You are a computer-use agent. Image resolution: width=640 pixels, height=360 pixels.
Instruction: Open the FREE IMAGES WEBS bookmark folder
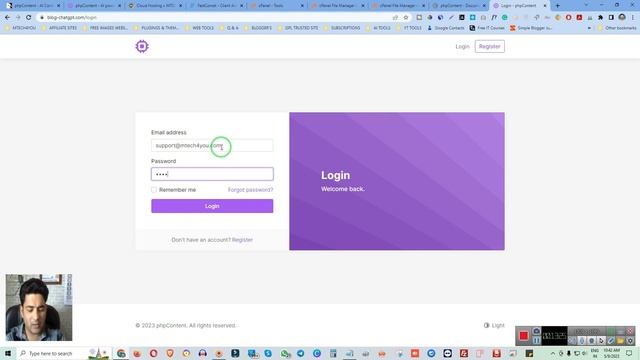coord(104,28)
